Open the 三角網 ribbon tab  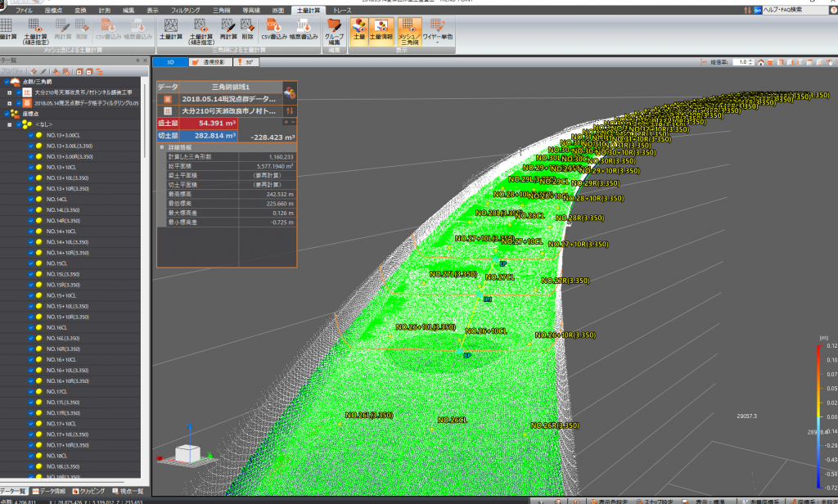click(221, 10)
